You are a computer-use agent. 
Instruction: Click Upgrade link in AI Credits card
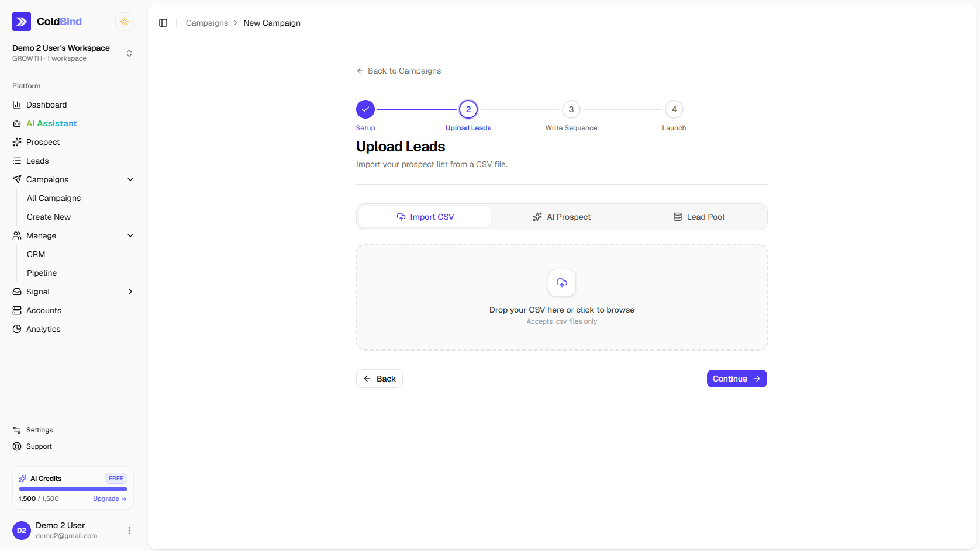pos(110,498)
